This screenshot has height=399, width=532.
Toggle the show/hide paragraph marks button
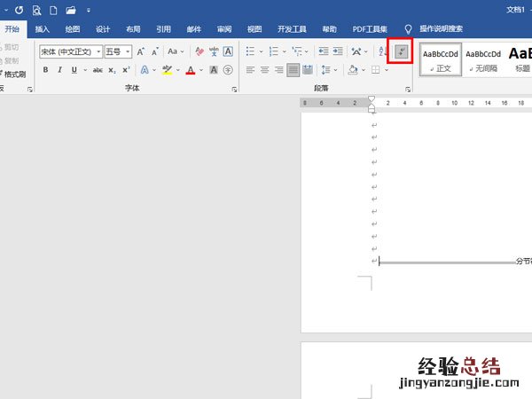(403, 52)
